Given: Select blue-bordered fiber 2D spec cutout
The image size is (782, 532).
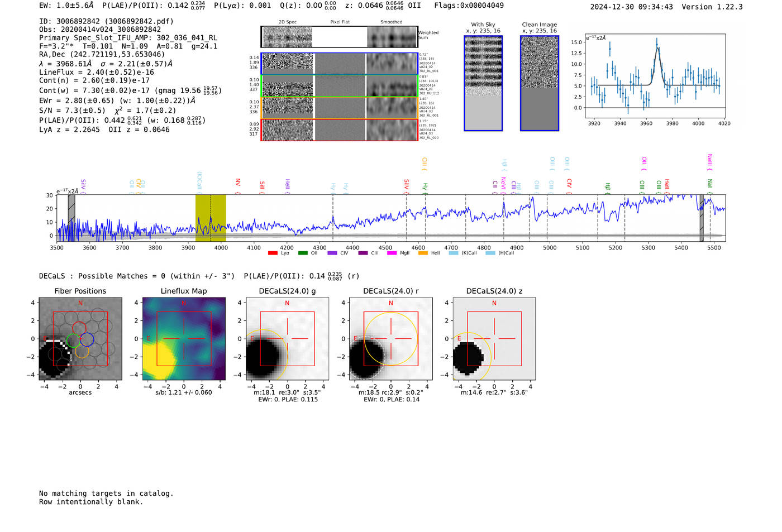Looking at the screenshot, I should (x=288, y=64).
